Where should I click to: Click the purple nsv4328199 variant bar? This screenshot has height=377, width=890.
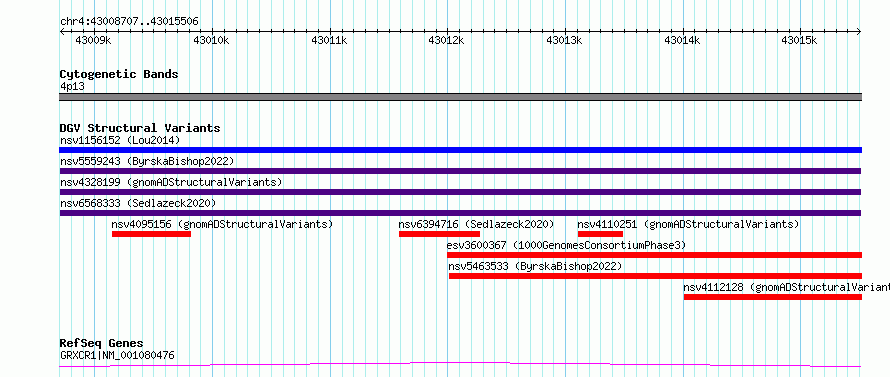tap(460, 192)
